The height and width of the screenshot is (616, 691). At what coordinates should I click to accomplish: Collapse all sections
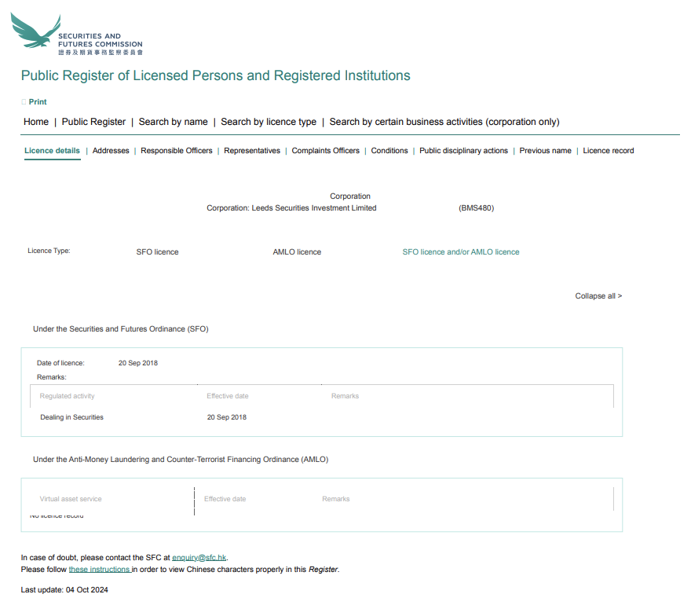pos(598,296)
